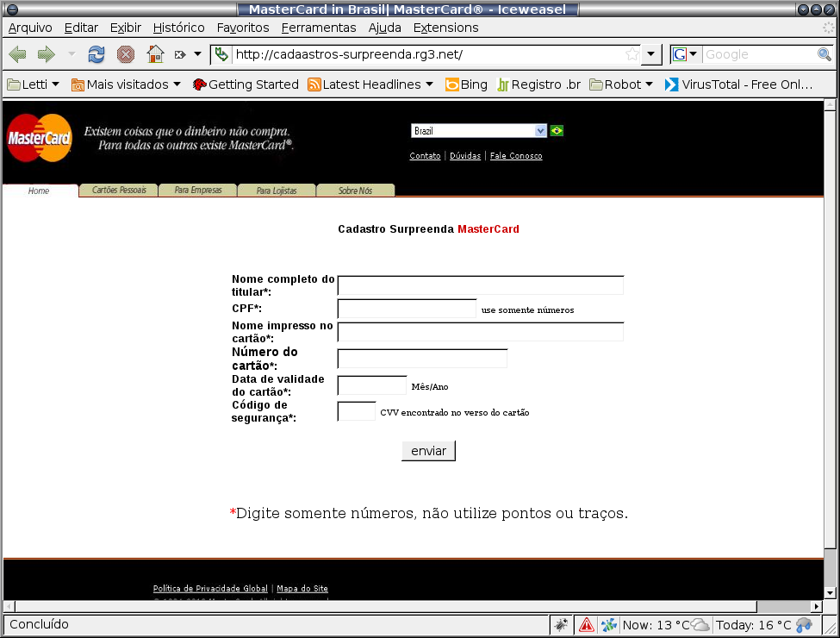Open the VirusTotal bookmark
The width and height of the screenshot is (840, 638).
point(738,84)
